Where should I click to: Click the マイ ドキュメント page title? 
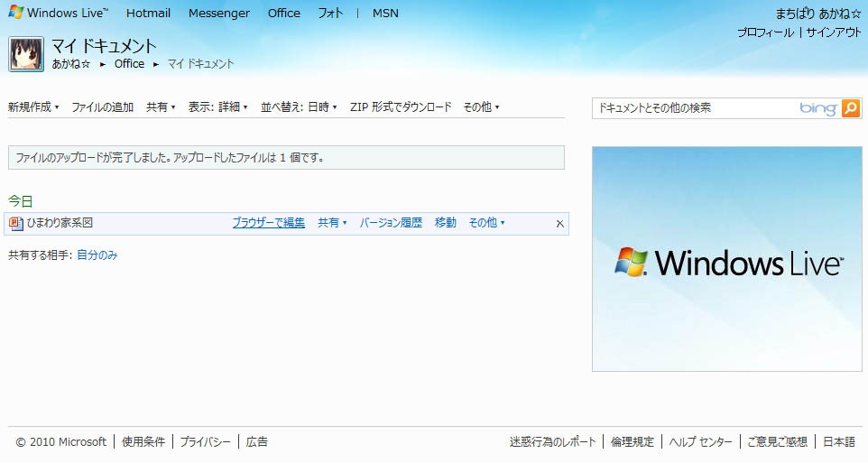click(104, 45)
